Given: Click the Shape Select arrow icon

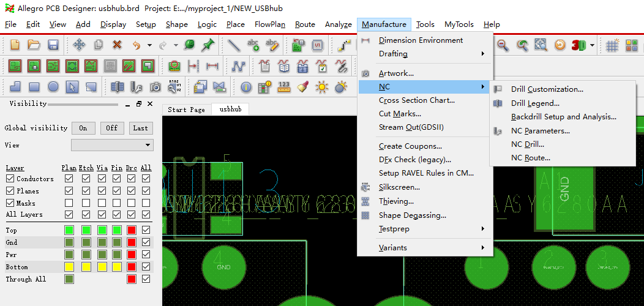Looking at the screenshot, I should click(72, 87).
